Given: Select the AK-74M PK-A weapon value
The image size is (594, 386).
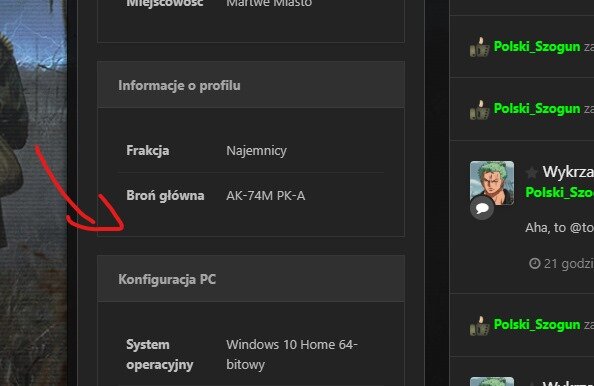Looking at the screenshot, I should click(x=266, y=196).
